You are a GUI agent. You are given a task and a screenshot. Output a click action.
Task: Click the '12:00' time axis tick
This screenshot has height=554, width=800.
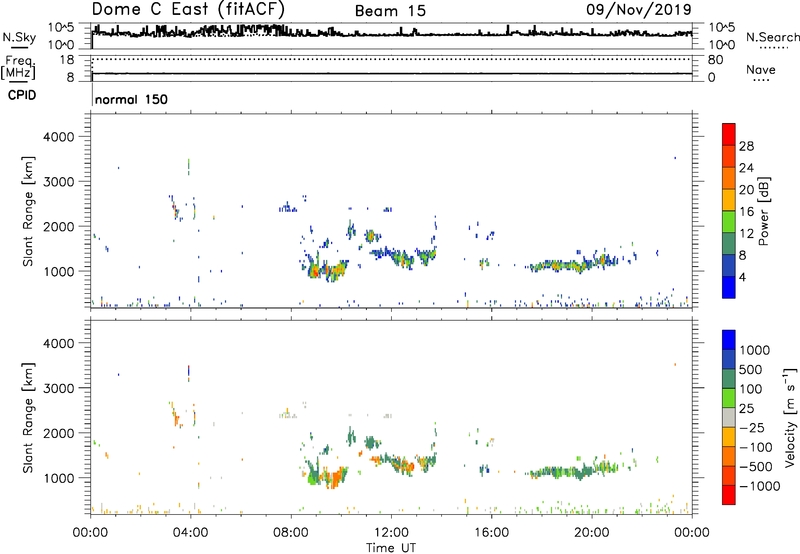[x=391, y=533]
